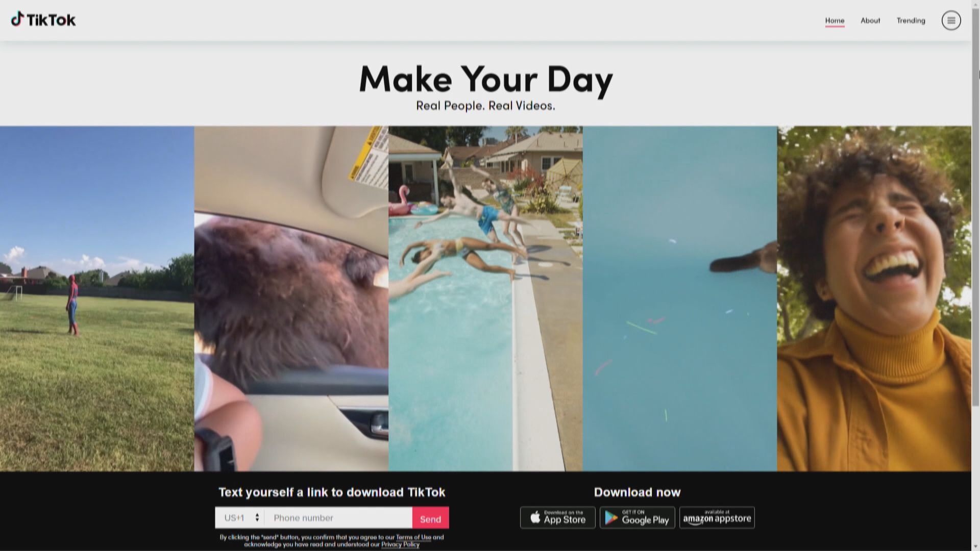Open the hamburger menu icon
The width and height of the screenshot is (980, 551).
(x=951, y=20)
